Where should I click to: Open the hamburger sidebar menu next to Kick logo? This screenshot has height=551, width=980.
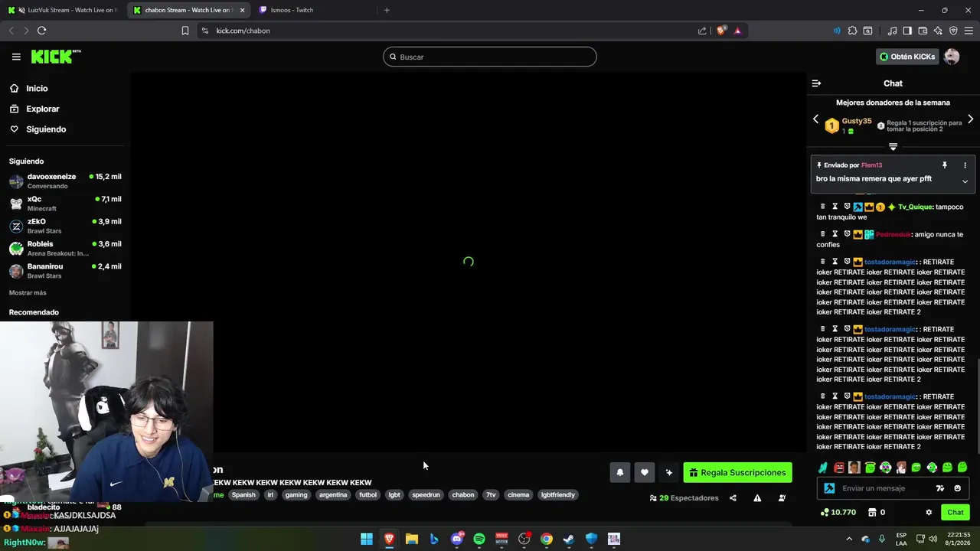point(16,57)
